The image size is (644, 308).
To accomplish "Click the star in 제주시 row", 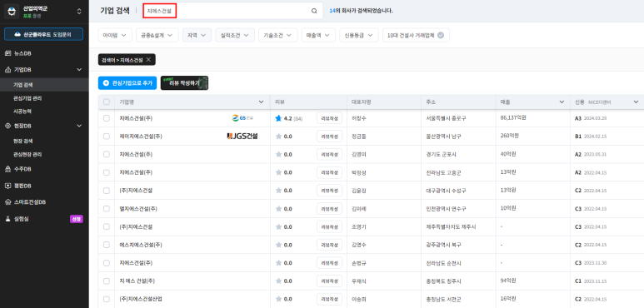I will [278, 226].
